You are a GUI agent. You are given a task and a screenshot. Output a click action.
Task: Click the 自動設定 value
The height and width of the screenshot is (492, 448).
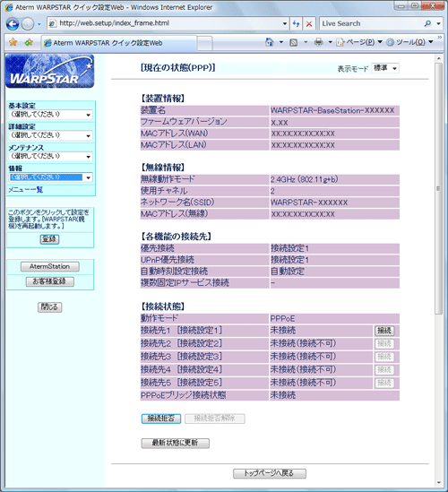click(x=288, y=272)
